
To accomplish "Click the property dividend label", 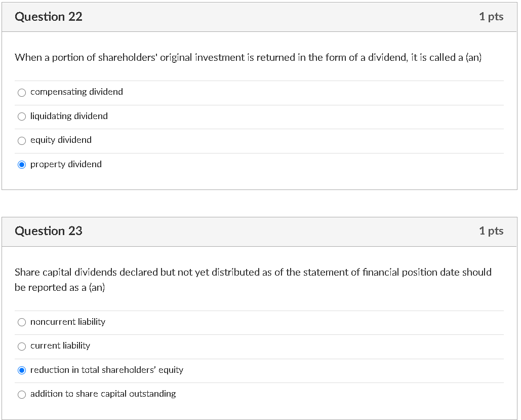I will [66, 164].
